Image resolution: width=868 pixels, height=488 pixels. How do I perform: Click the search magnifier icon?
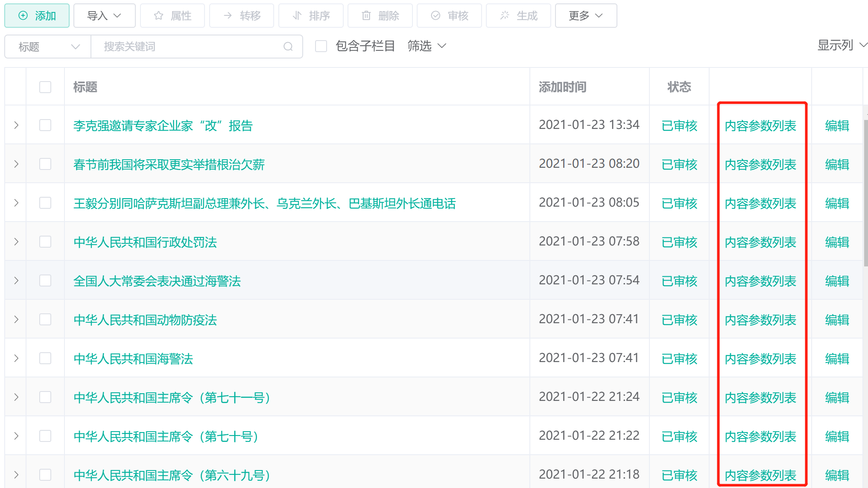[288, 47]
